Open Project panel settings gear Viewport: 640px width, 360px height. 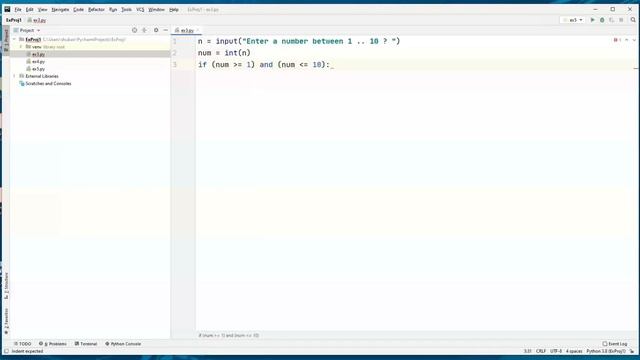click(156, 30)
